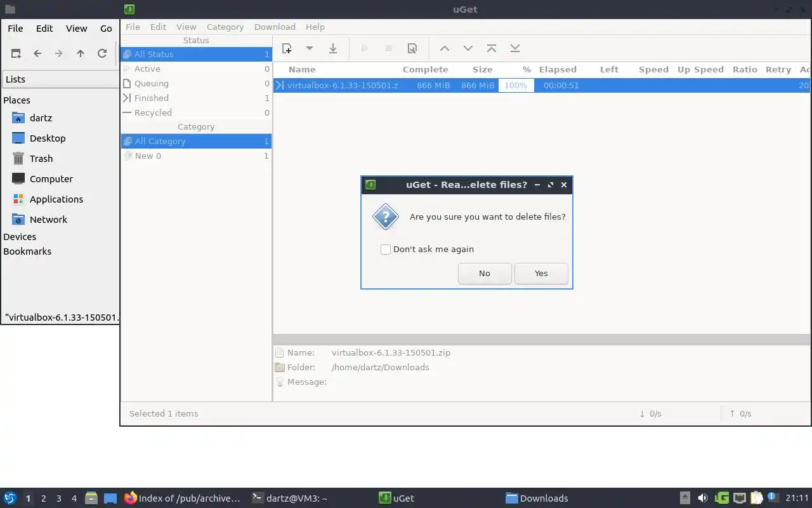The image size is (812, 508).
Task: Click the Retry column header
Action: click(x=778, y=69)
